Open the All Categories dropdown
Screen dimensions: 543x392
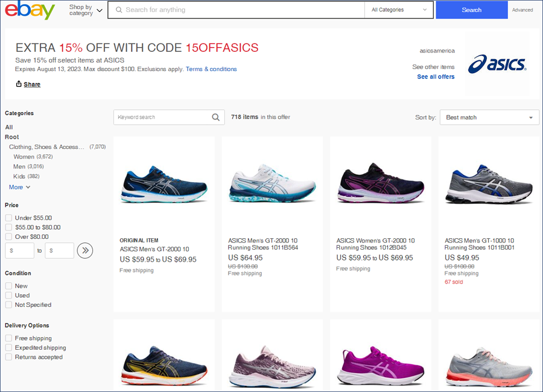point(399,10)
